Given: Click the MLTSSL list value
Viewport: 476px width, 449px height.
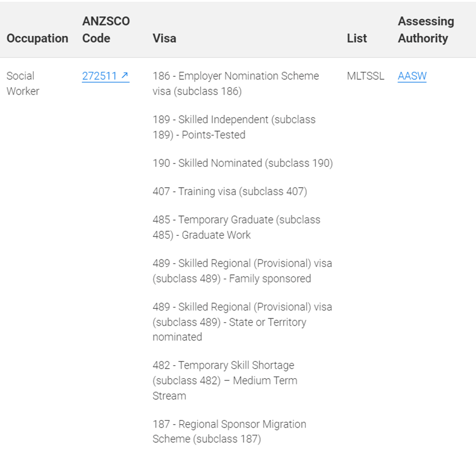Looking at the screenshot, I should click(x=366, y=76).
